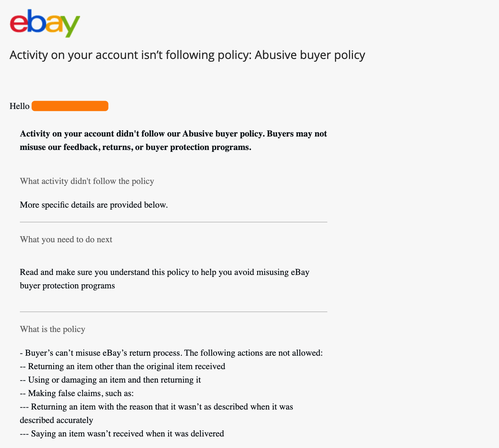This screenshot has height=448, width=499.
Task: Click the "Using or damaging an item" line
Action: [x=110, y=380]
